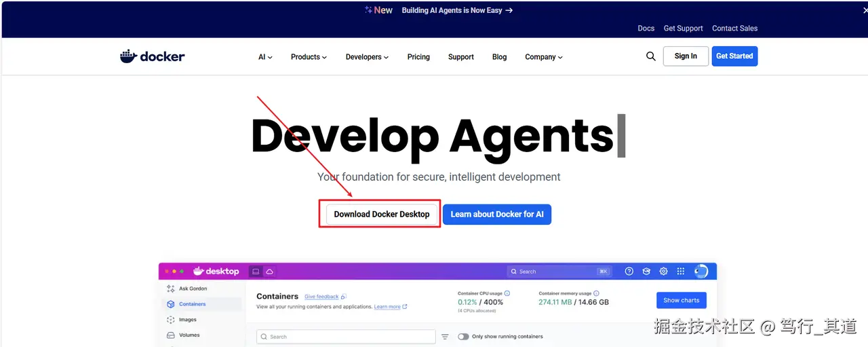
Task: Select Volumes label in the sidebar
Action: (x=189, y=335)
